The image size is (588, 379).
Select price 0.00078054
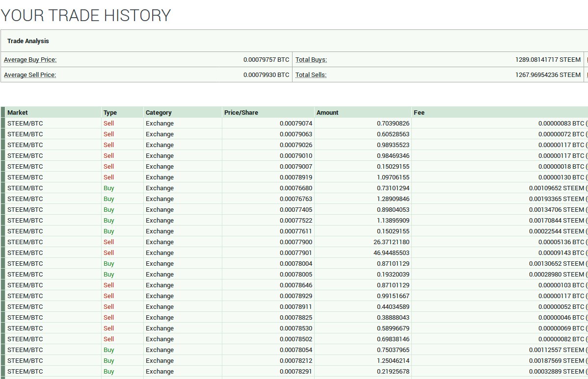click(296, 350)
